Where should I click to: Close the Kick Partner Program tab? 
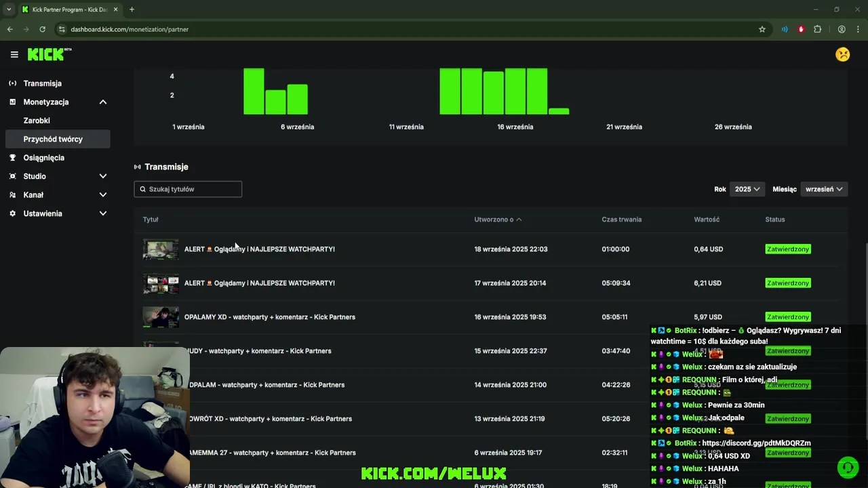[116, 9]
